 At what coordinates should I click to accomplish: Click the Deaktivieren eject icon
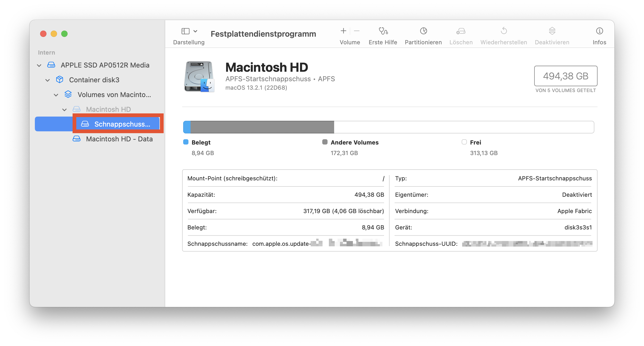[x=552, y=31]
